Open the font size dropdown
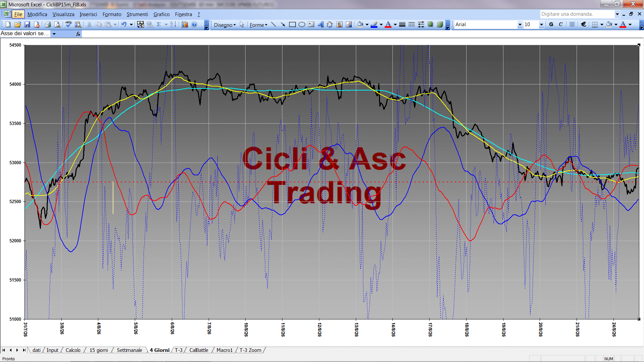Viewport: 644px width, 362px height. (541, 24)
